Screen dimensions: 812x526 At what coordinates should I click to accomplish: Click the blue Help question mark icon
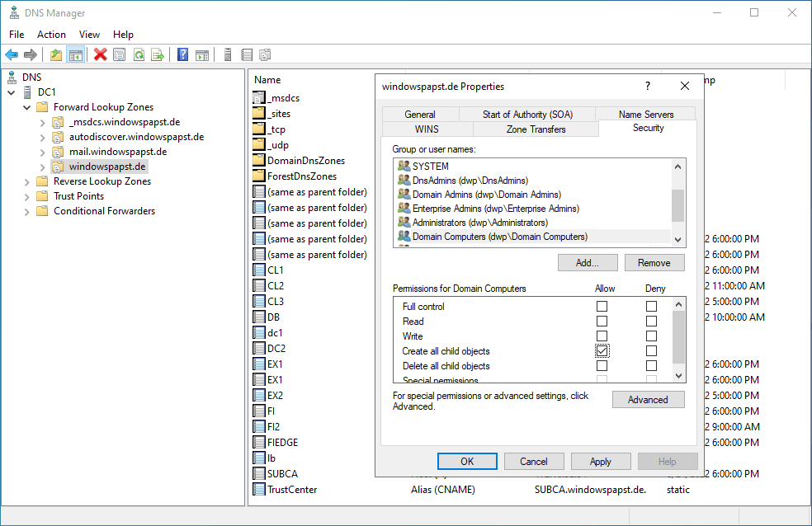(182, 55)
